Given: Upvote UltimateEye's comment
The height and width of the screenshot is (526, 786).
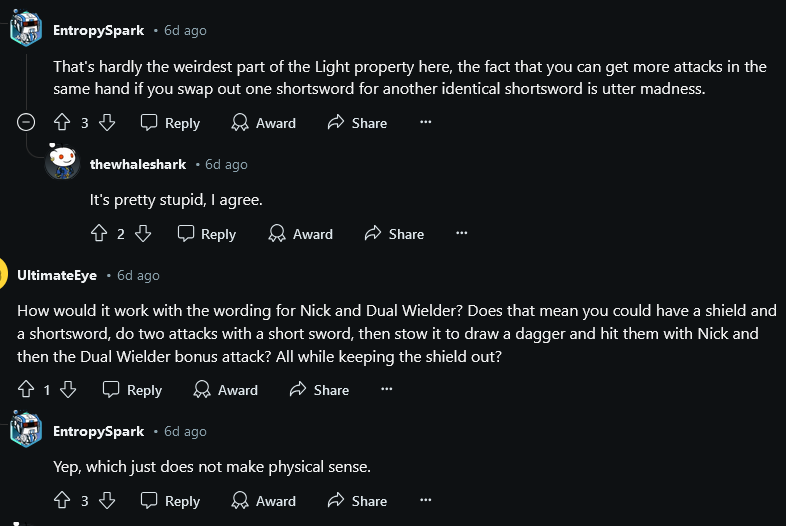Looking at the screenshot, I should click(25, 390).
